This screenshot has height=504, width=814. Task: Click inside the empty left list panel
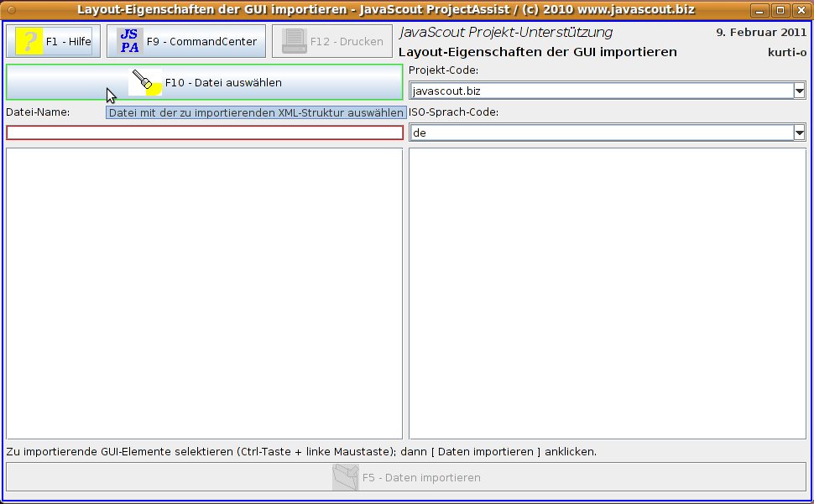(204, 293)
